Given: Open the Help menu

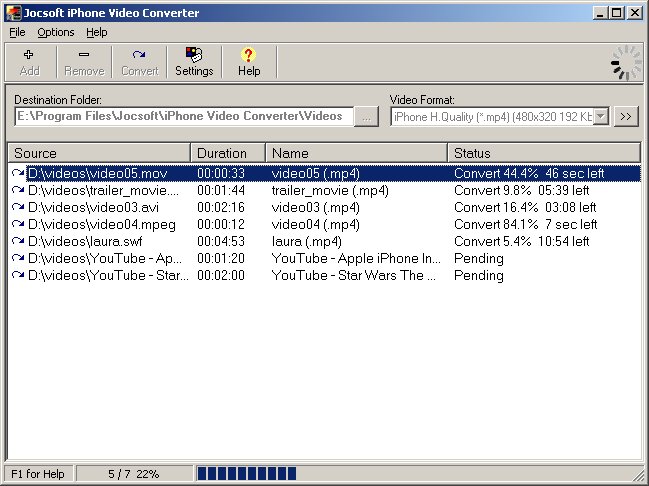Looking at the screenshot, I should tap(96, 32).
